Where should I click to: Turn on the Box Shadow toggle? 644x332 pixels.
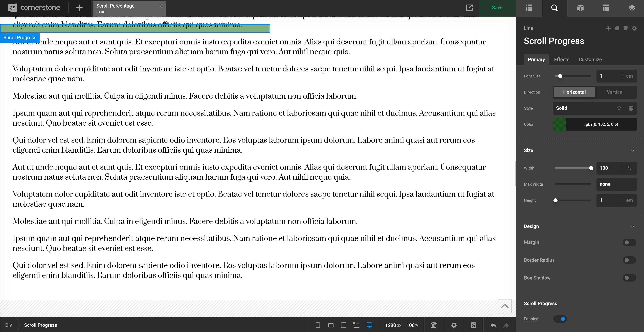[629, 278]
